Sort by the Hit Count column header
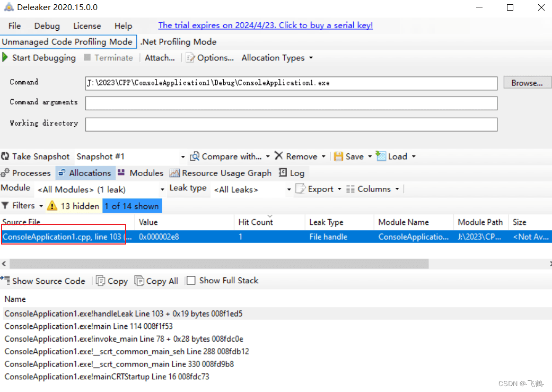 click(x=269, y=222)
